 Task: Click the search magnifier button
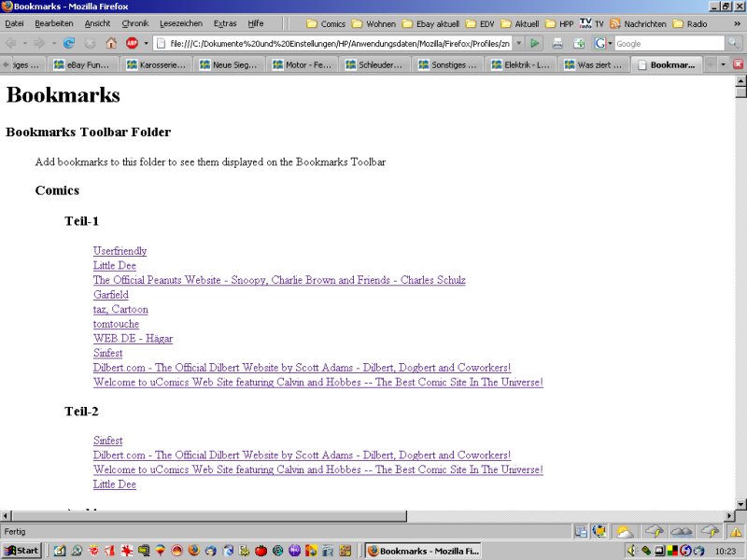tap(733, 43)
